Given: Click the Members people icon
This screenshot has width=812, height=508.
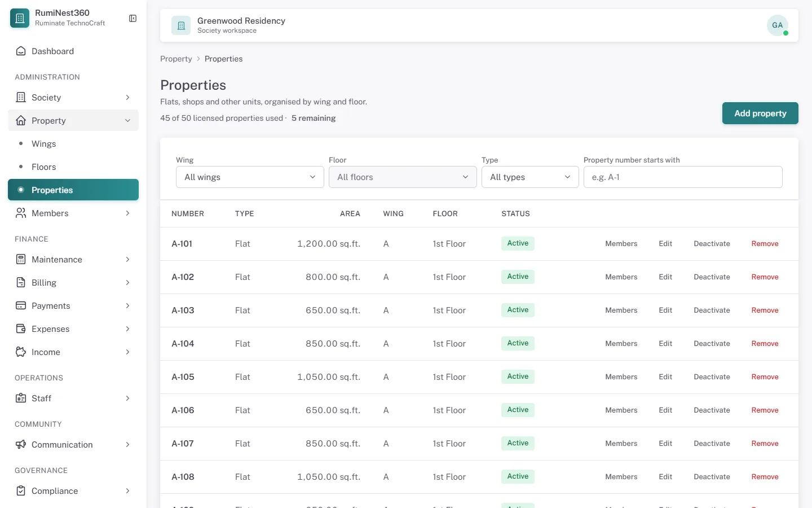Looking at the screenshot, I should tap(21, 213).
